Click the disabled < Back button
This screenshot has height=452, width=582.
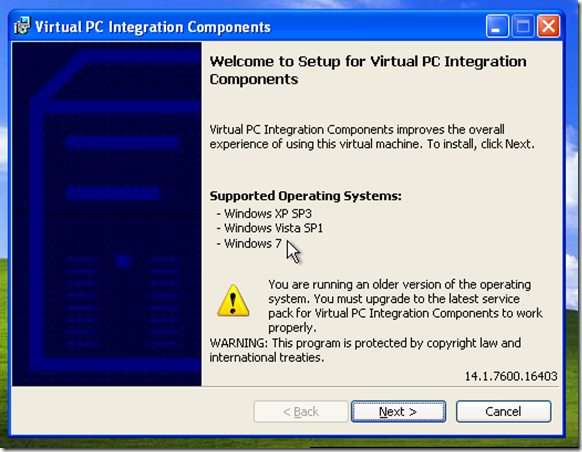(301, 411)
